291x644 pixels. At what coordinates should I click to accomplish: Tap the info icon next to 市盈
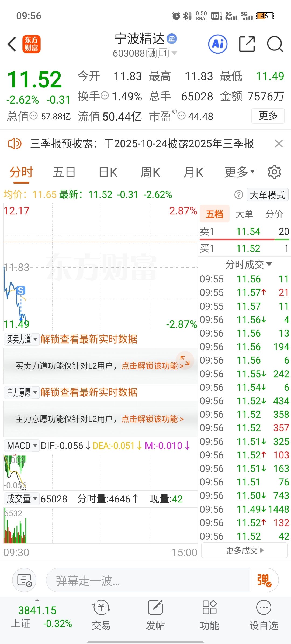(182, 116)
